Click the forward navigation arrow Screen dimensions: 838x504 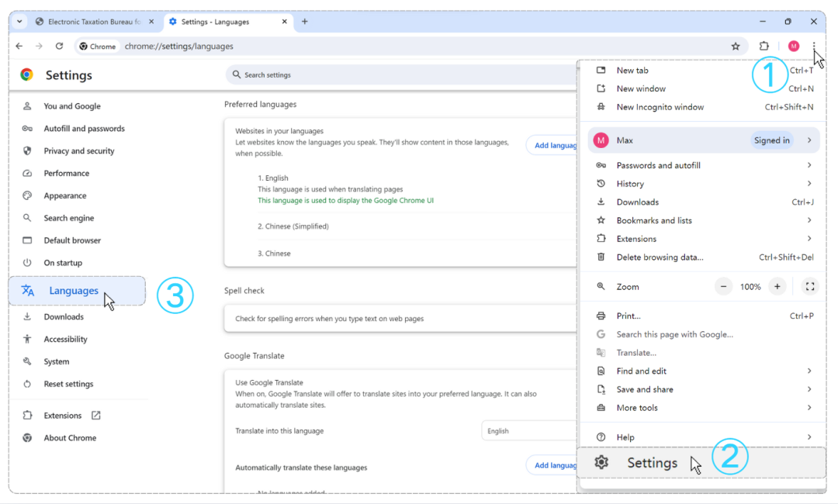click(x=39, y=47)
